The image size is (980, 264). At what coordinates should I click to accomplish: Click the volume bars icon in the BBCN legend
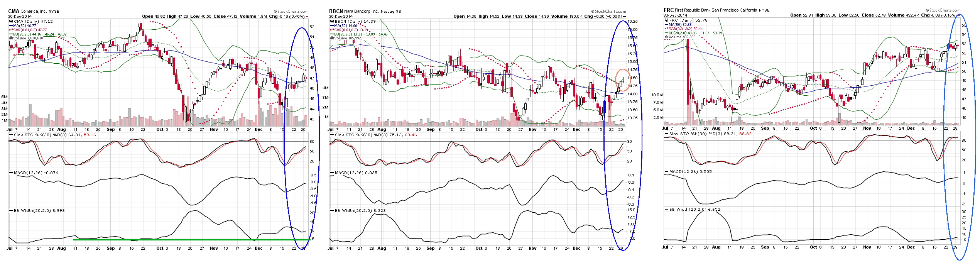(x=332, y=38)
